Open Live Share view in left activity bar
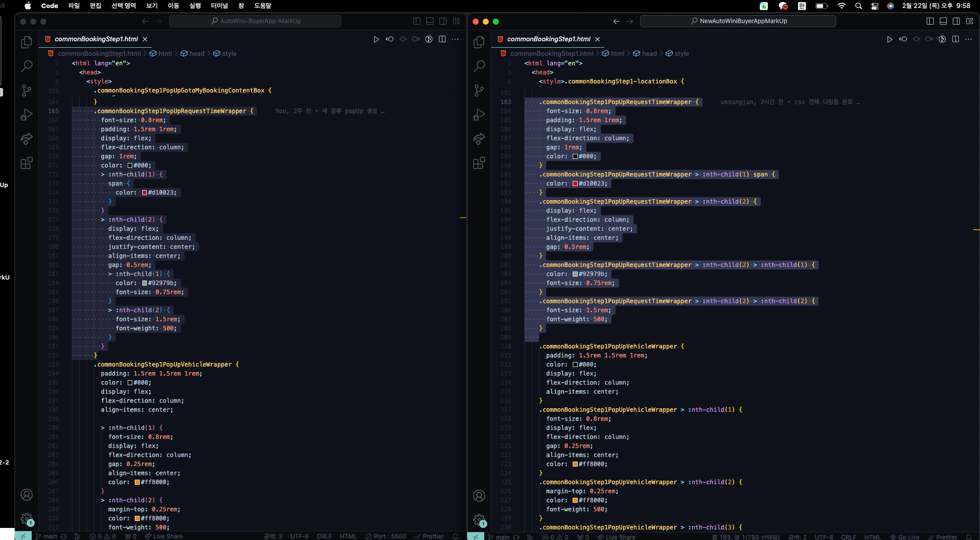 coord(27,139)
